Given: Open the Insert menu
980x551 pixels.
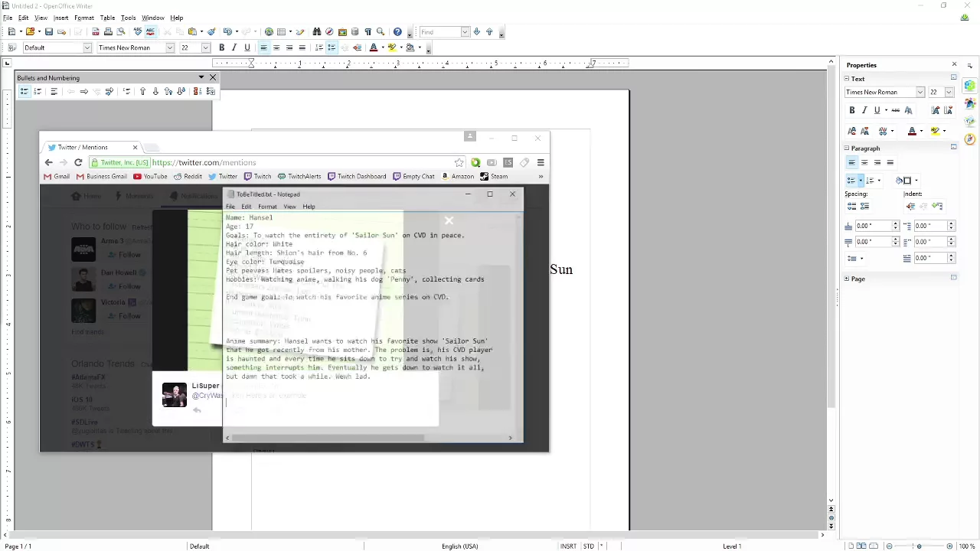Looking at the screenshot, I should point(60,18).
